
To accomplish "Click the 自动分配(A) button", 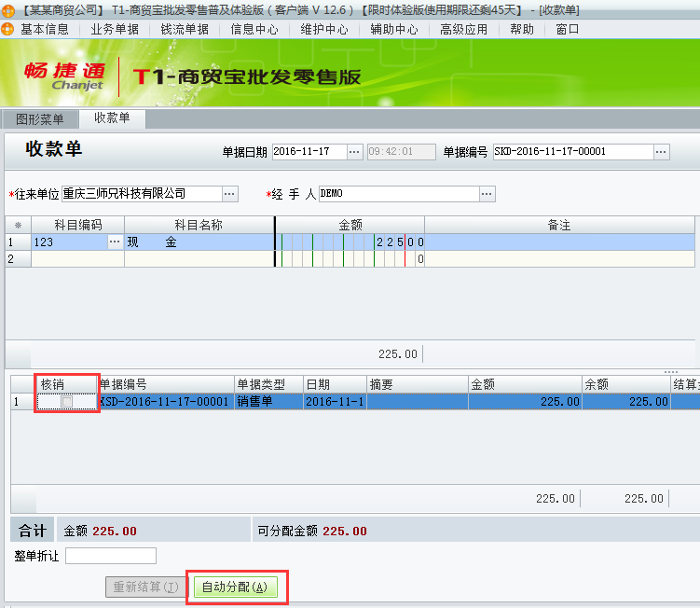I will click(x=235, y=587).
